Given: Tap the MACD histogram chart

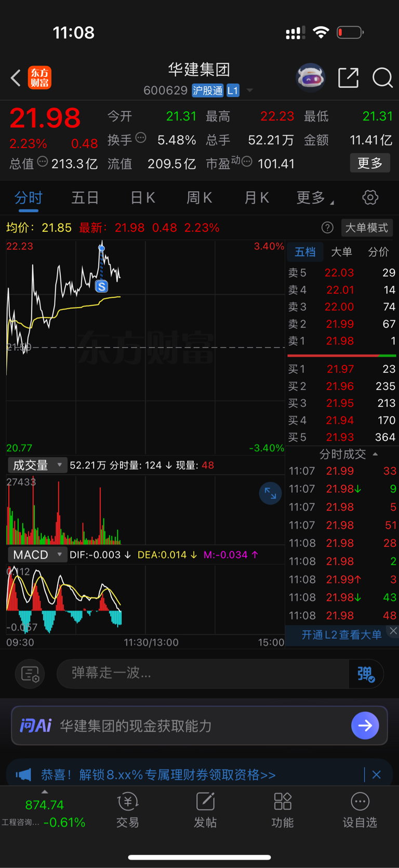Looking at the screenshot, I should tap(145, 599).
